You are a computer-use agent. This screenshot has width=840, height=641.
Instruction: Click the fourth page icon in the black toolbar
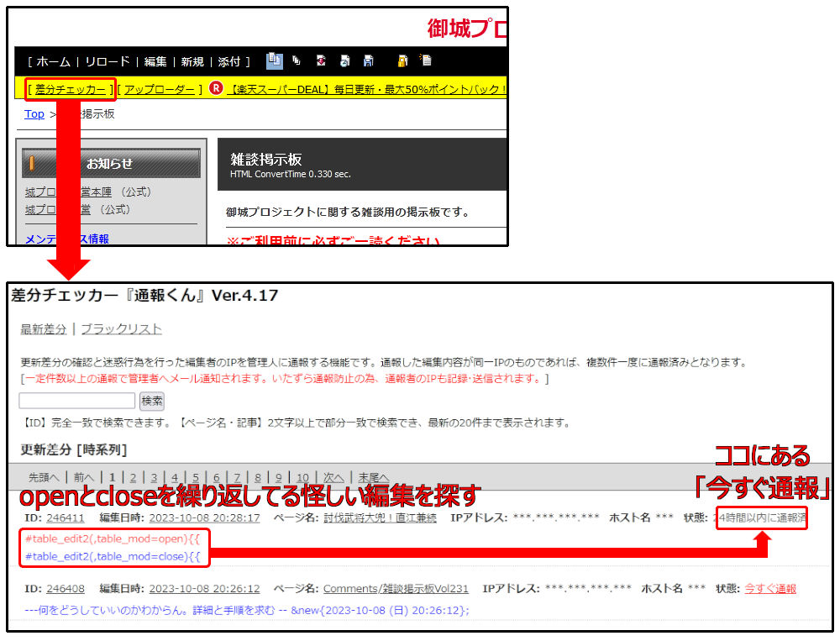344,60
